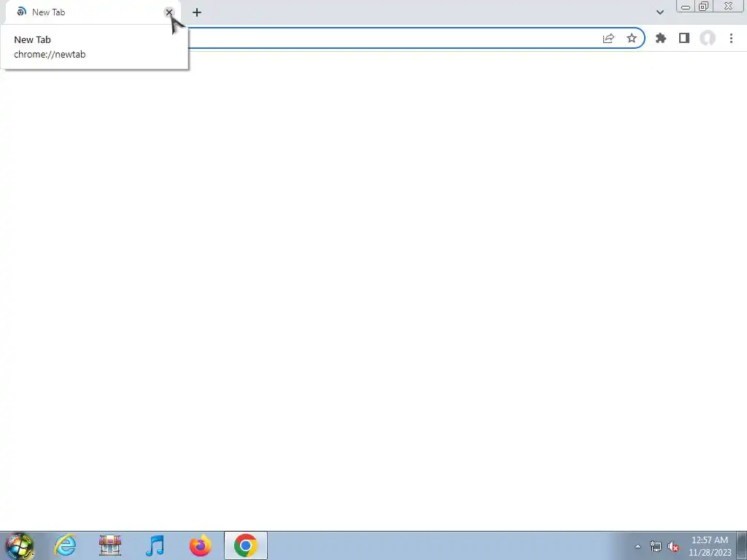747x560 pixels.
Task: Launch Firefox from taskbar
Action: (200, 545)
